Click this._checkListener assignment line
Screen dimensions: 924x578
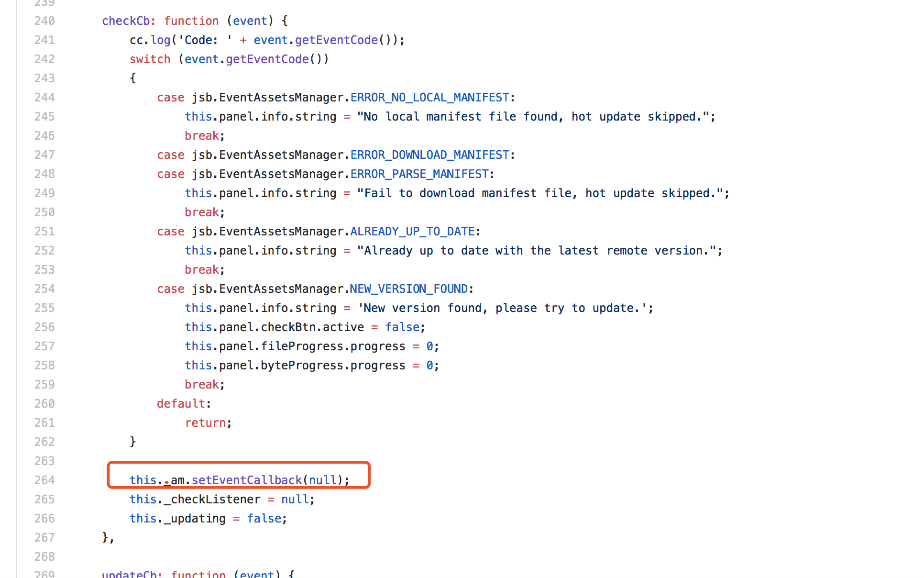[x=222, y=500]
